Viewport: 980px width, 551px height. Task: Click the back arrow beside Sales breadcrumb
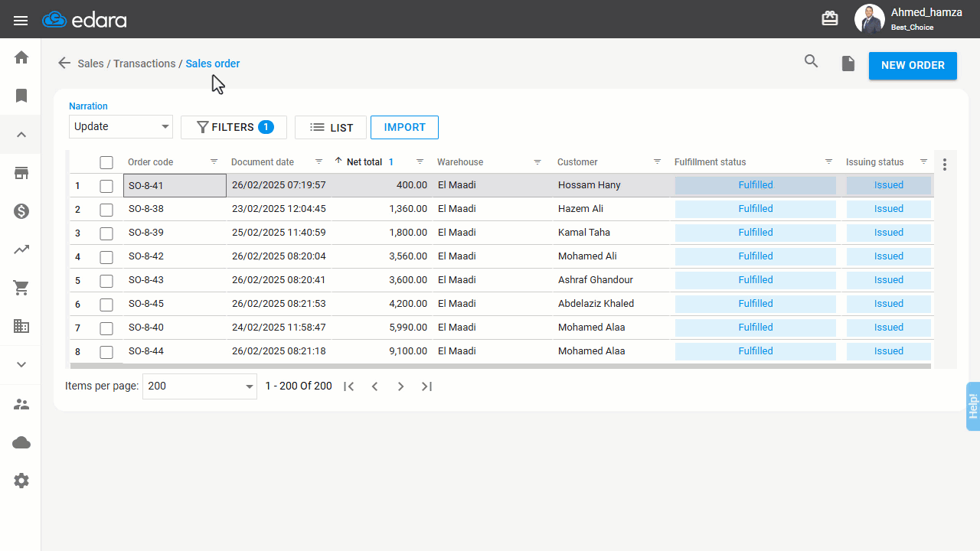click(x=64, y=64)
